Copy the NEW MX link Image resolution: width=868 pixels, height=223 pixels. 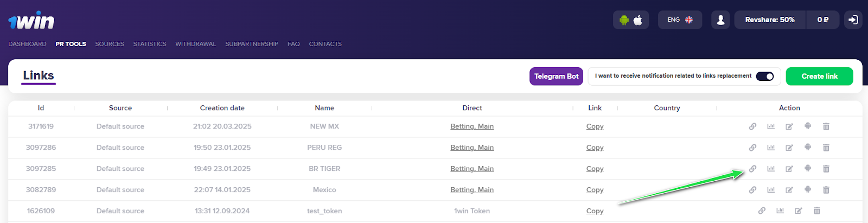coord(595,126)
